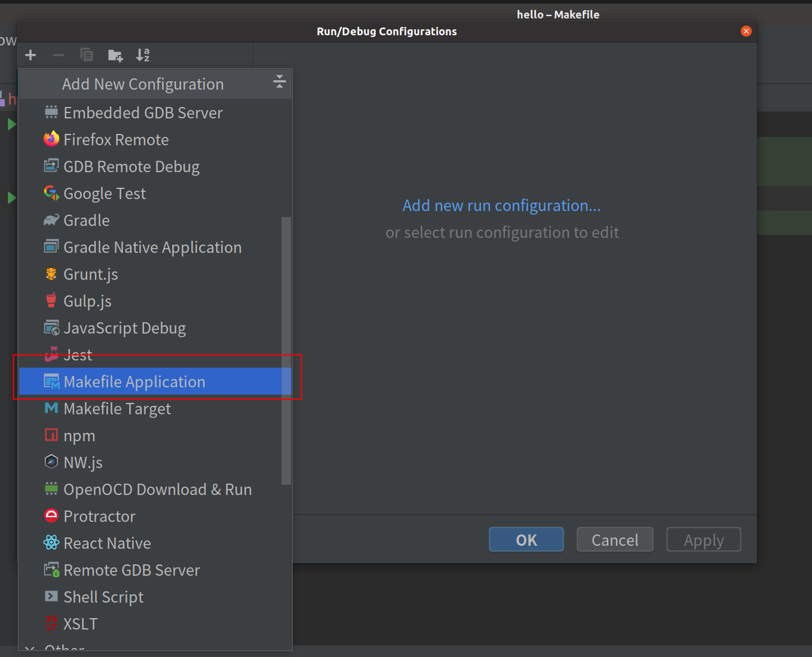Click the Makefile Target M icon
Image resolution: width=812 pixels, height=657 pixels.
[51, 408]
